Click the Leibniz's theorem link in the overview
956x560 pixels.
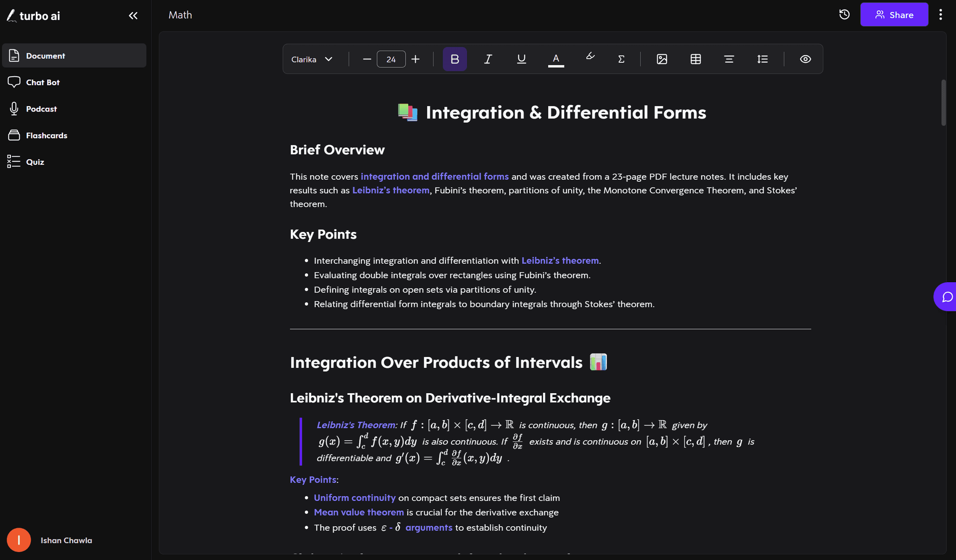click(x=391, y=190)
